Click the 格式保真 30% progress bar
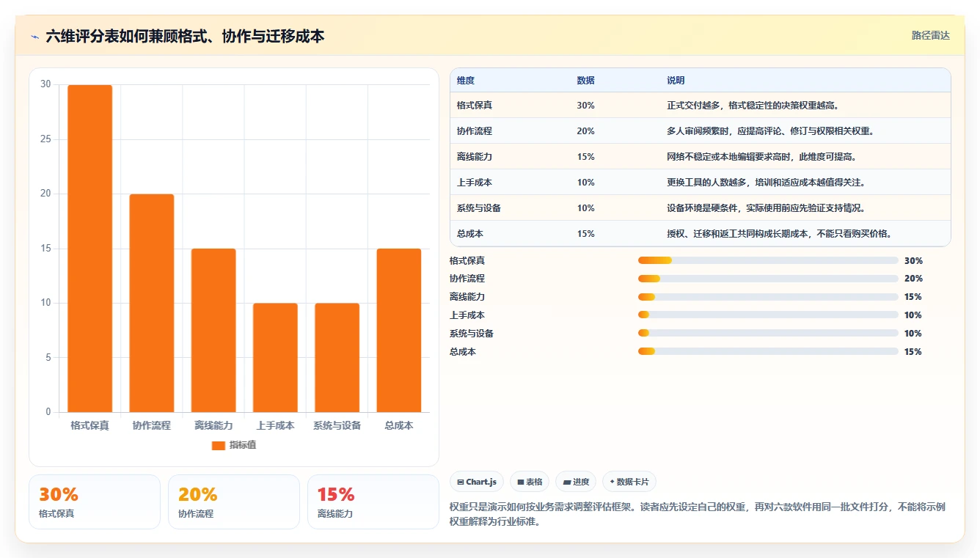This screenshot has width=980, height=558. (768, 260)
